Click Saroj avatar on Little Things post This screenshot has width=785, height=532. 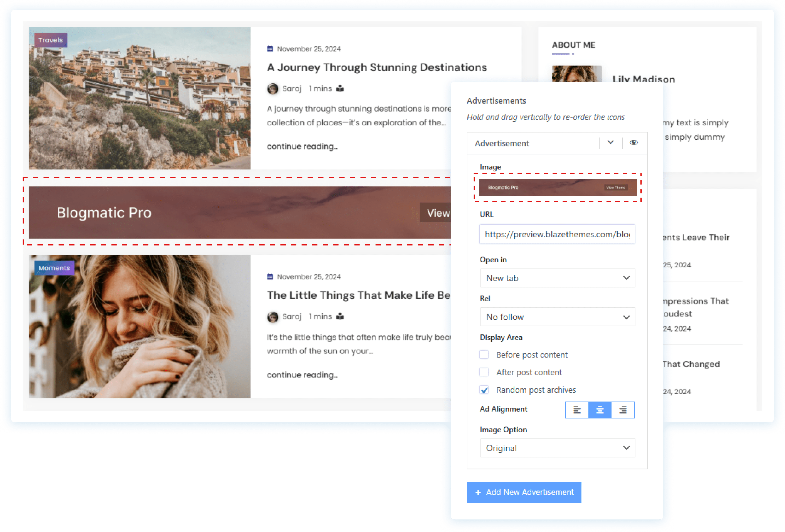[273, 317]
